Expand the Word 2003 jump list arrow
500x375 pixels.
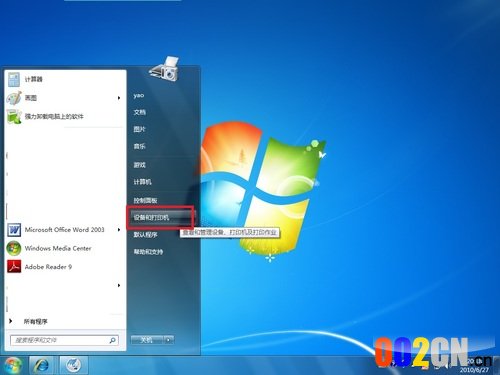(119, 230)
